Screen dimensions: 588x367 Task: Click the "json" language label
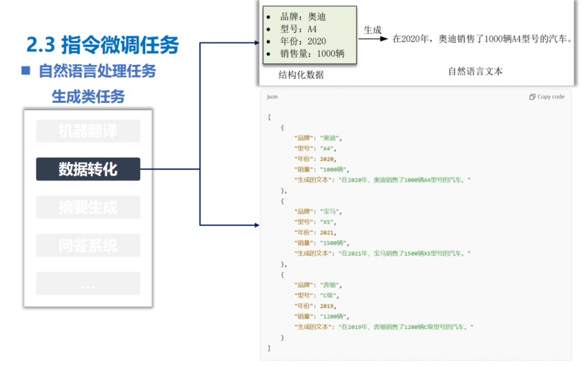(272, 97)
